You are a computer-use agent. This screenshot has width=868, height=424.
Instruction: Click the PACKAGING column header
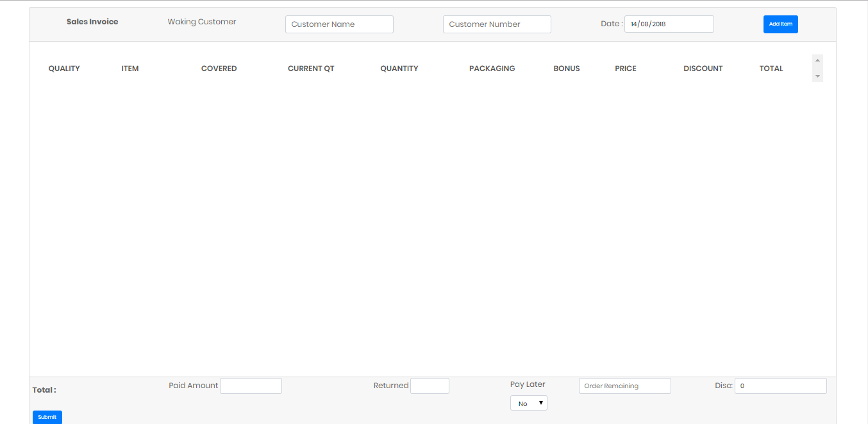click(492, 69)
